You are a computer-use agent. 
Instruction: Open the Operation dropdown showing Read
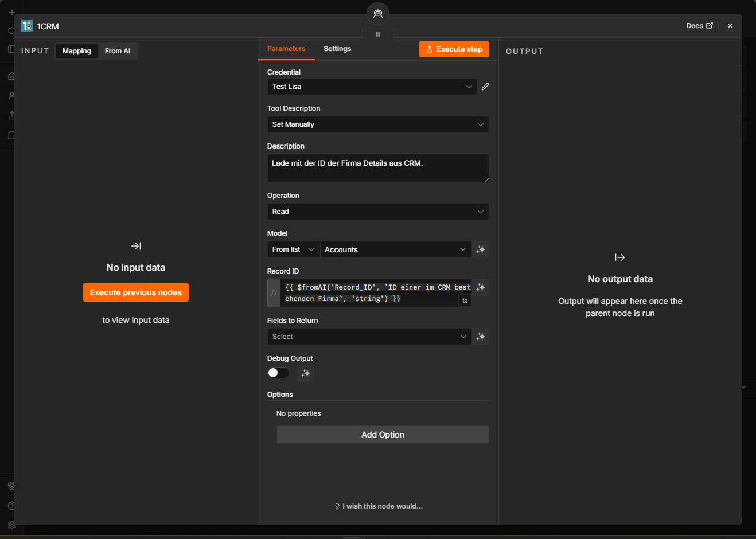pos(378,212)
